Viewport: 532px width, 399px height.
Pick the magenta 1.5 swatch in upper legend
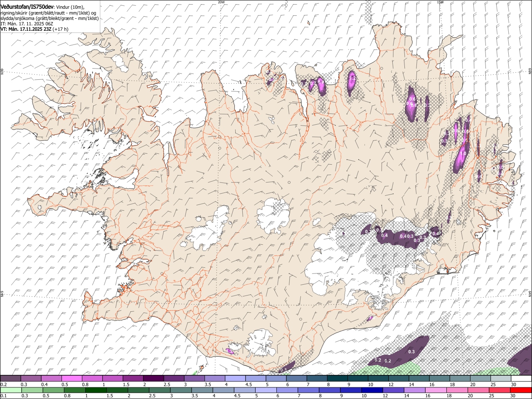133,379
